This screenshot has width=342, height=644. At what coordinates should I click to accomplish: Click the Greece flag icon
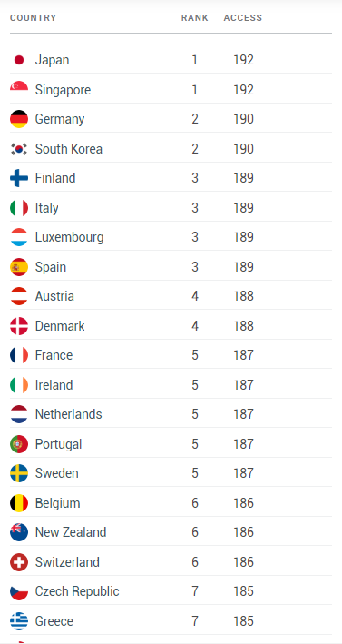(x=19, y=621)
